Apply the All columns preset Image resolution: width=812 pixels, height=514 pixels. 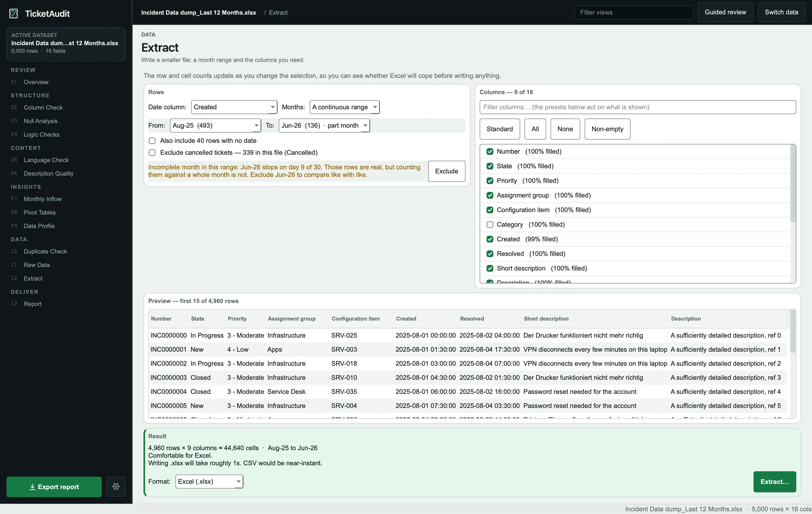click(535, 129)
